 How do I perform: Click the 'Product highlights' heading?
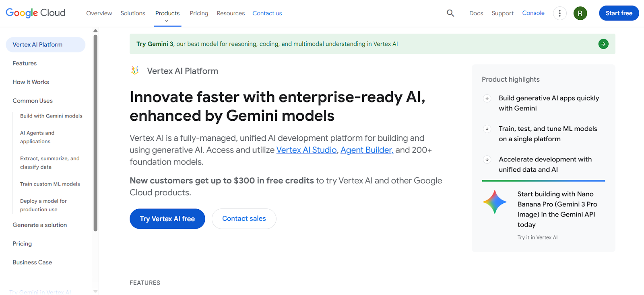511,79
